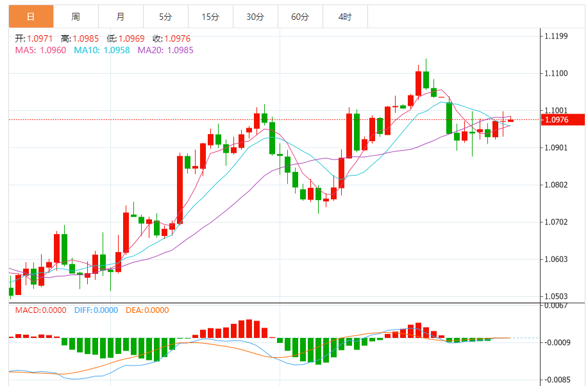Screen dimensions: 588x386
Task: Click the 1.0603 price axis label
Action: pyautogui.click(x=556, y=259)
